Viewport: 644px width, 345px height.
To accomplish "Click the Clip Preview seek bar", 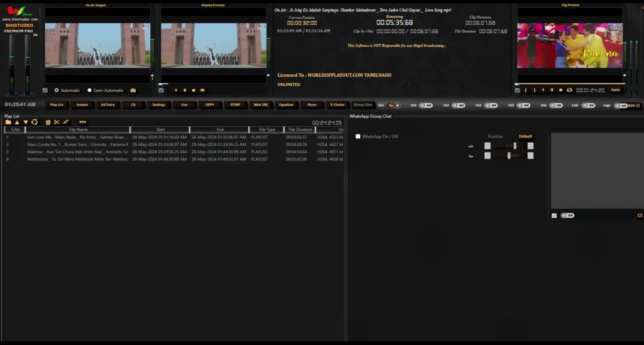I will (570, 84).
